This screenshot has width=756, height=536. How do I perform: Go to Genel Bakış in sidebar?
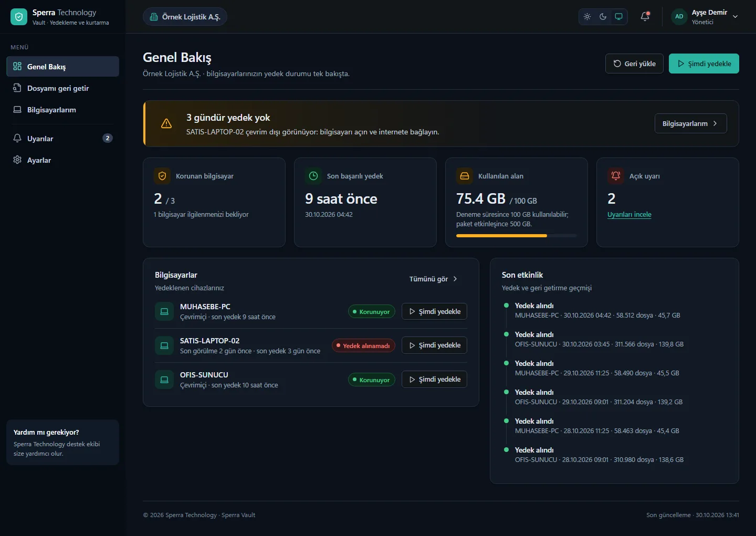point(62,67)
